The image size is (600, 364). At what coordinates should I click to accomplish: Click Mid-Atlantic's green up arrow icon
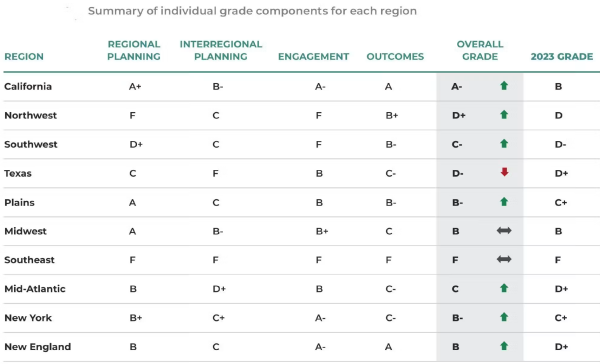[504, 288]
